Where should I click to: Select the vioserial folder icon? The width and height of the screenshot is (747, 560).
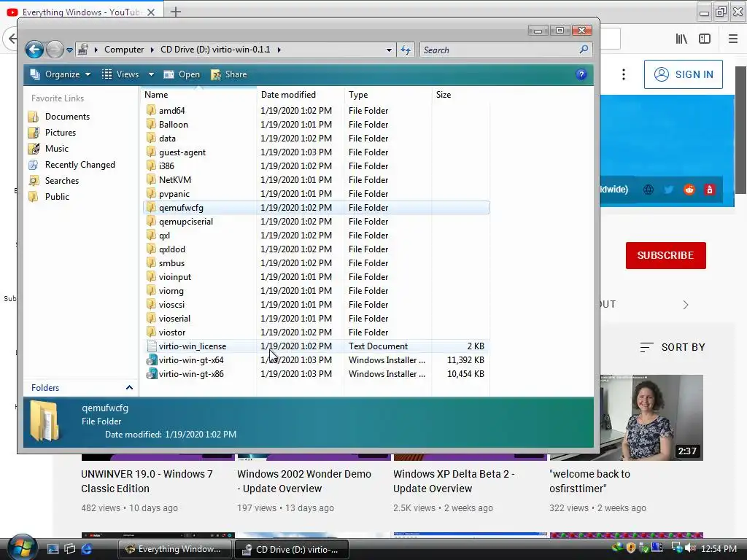(x=151, y=318)
